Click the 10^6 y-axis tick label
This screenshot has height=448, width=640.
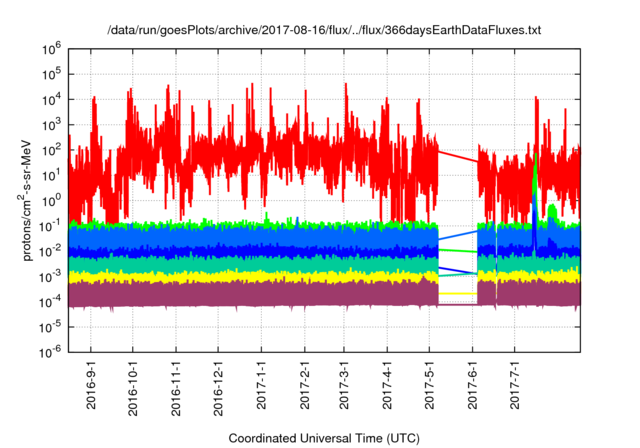pos(51,50)
